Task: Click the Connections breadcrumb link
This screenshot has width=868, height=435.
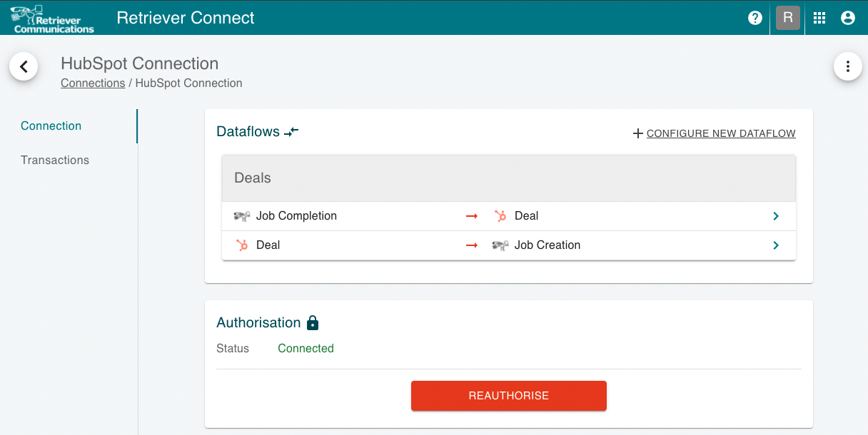Action: [x=93, y=83]
